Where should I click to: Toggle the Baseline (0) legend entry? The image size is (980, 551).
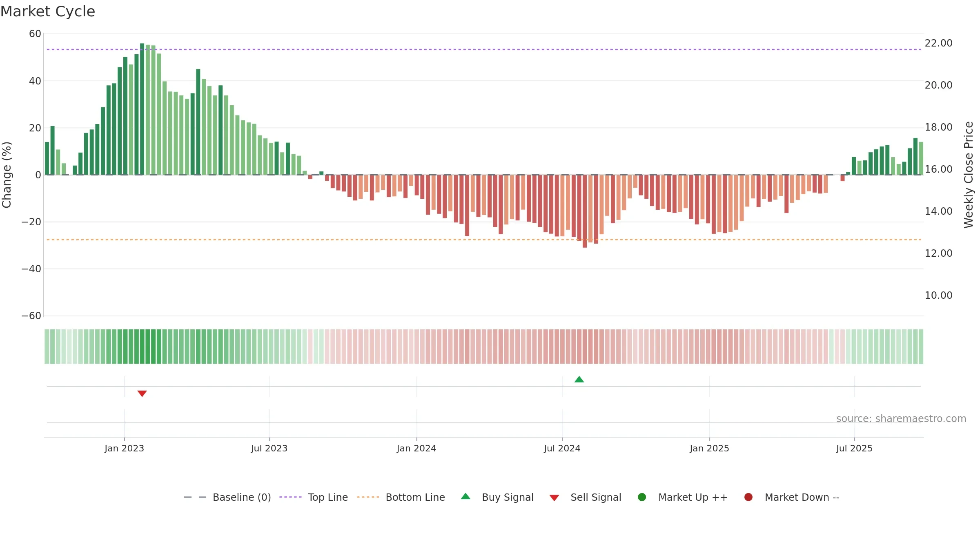tap(227, 497)
